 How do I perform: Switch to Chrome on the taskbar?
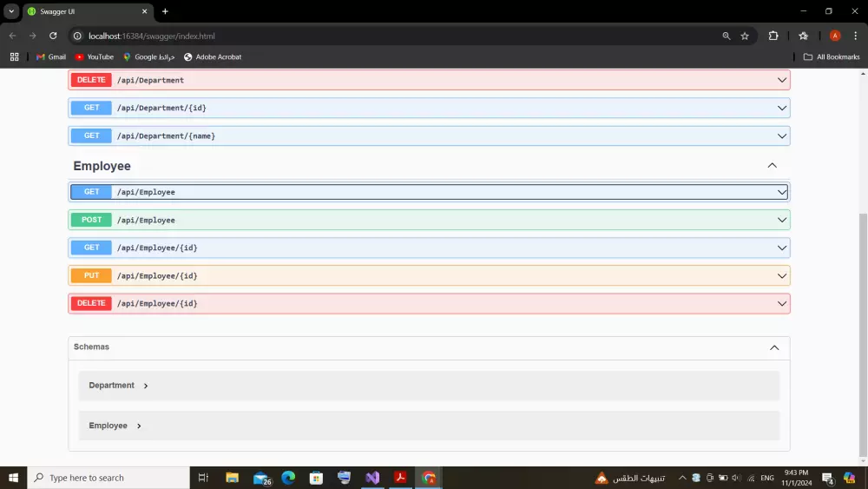pos(429,478)
